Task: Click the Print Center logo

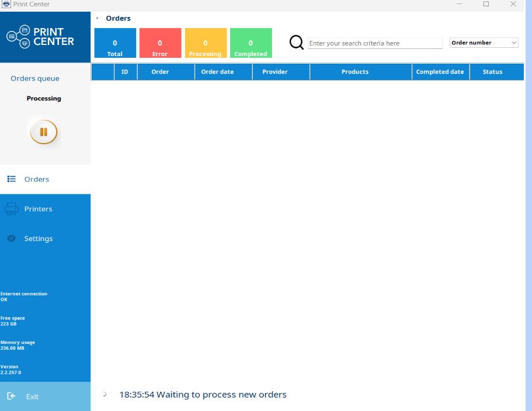Action: [41, 37]
